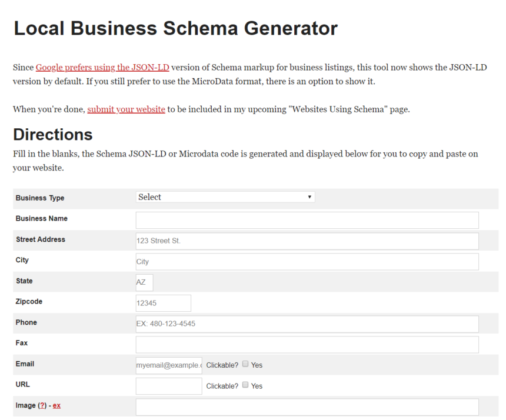Click the 'submit your website' link

(x=126, y=109)
